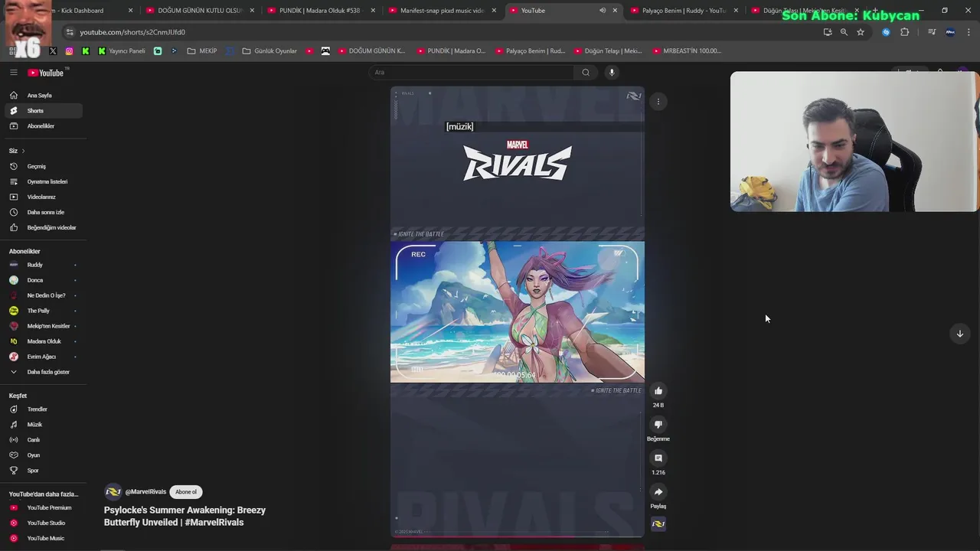This screenshot has width=980, height=551.
Task: Open Abonelikler in sidebar
Action: pos(44,126)
